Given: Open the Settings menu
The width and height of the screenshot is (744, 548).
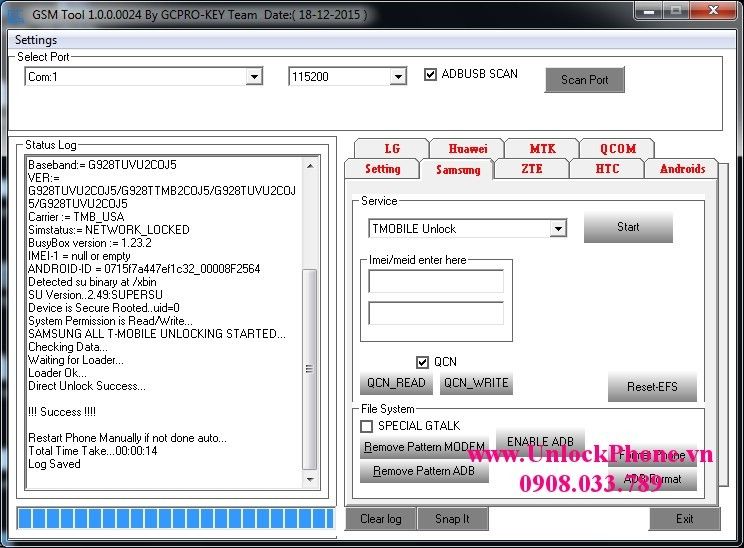Looking at the screenshot, I should click(x=36, y=40).
